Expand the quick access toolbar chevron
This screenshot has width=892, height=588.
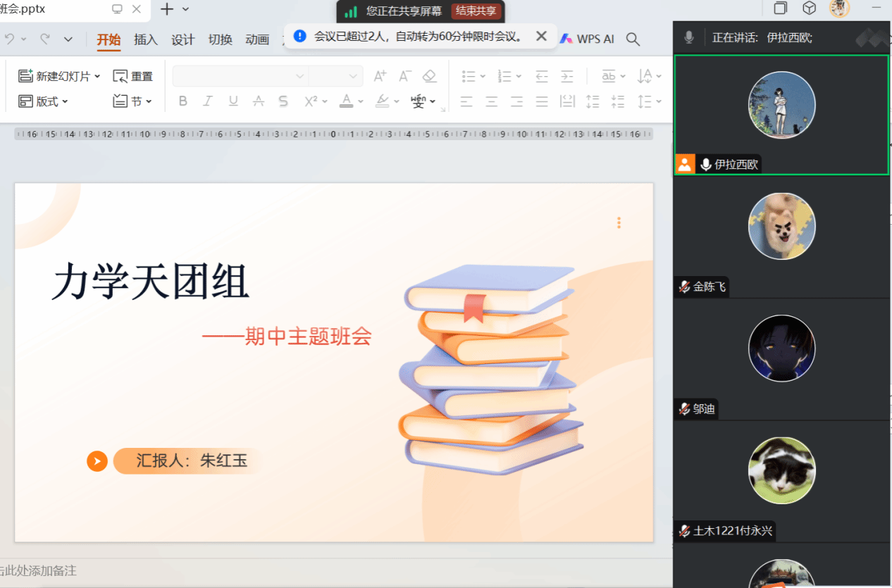[68, 39]
